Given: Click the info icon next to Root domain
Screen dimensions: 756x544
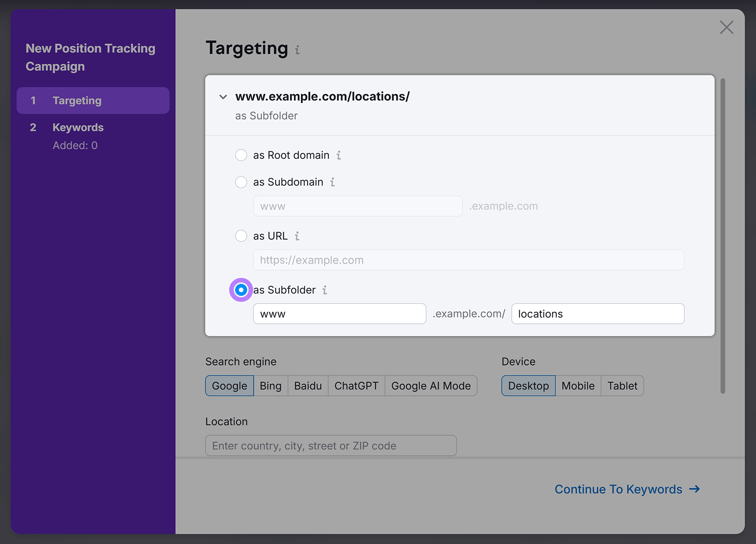Looking at the screenshot, I should pyautogui.click(x=339, y=155).
